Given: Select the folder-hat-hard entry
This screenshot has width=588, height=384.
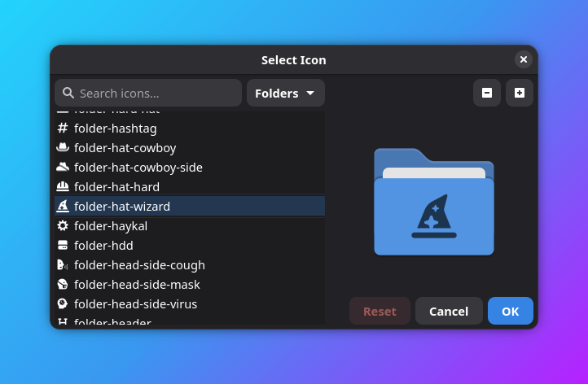Looking at the screenshot, I should point(190,186).
